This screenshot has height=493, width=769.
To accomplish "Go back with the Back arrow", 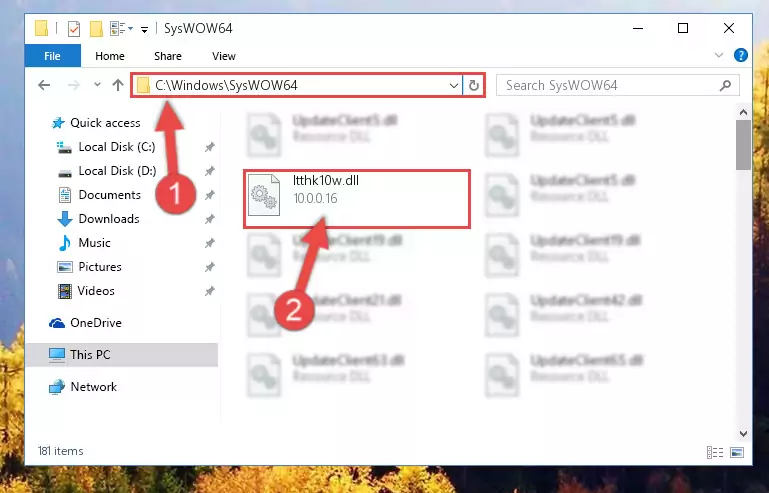I will 44,85.
